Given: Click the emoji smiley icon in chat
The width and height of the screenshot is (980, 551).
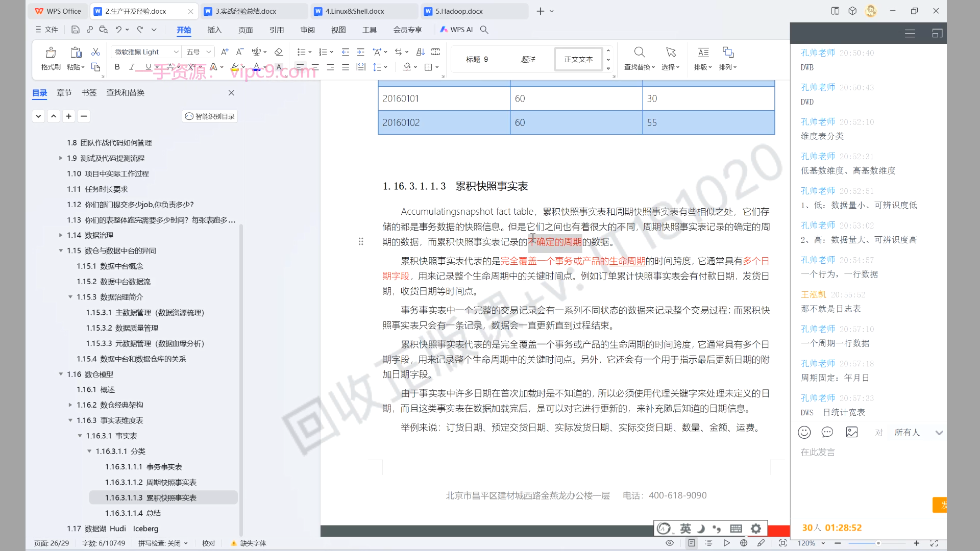Looking at the screenshot, I should pos(804,433).
